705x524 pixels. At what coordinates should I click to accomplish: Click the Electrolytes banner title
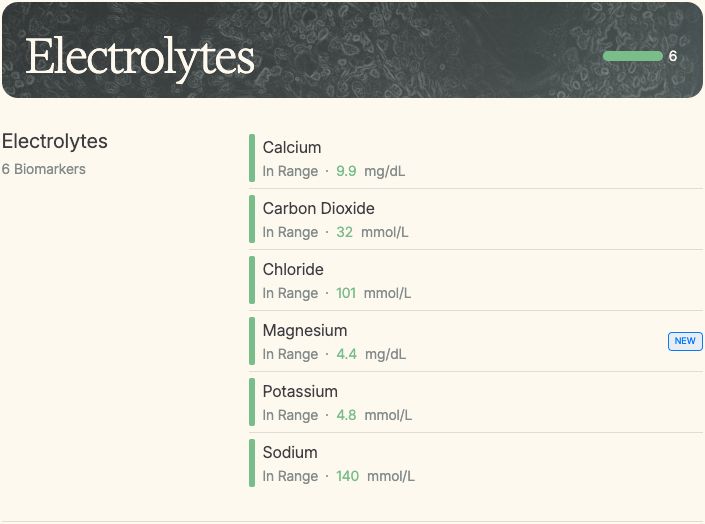[x=140, y=57]
